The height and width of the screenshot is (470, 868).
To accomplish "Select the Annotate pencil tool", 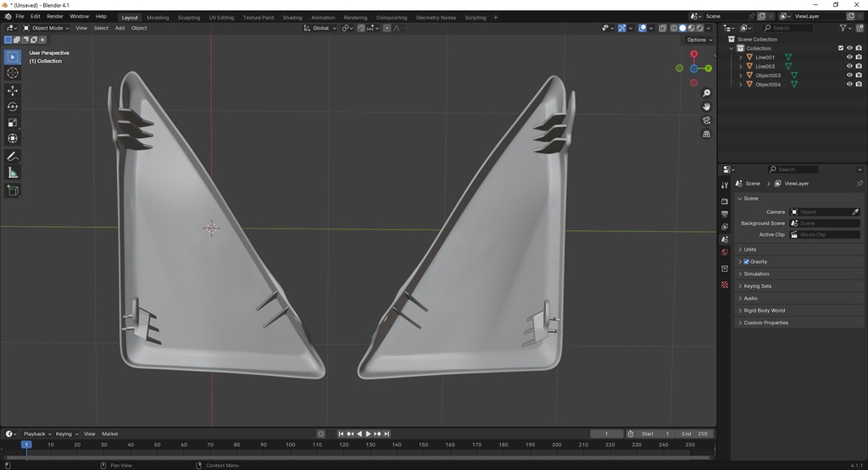I will [x=12, y=157].
